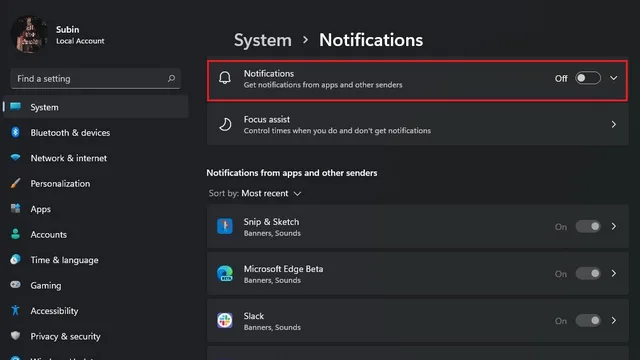640x360 pixels.
Task: Click the Gaming controller icon
Action: (x=16, y=284)
